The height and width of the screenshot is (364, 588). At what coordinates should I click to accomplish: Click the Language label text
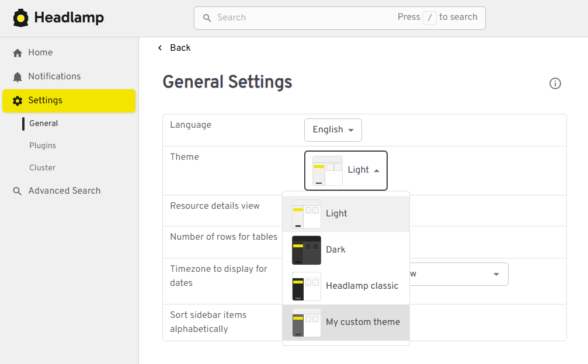coord(190,125)
